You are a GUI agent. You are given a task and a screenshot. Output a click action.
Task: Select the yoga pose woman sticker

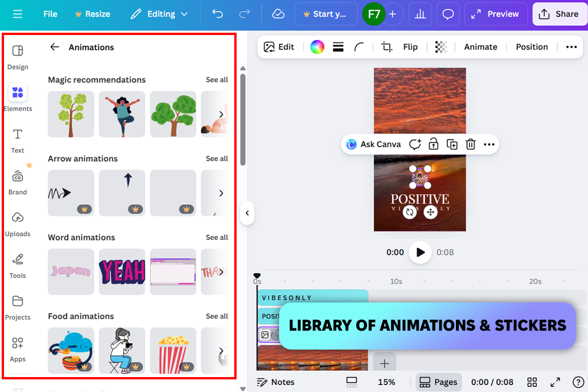coord(122,114)
